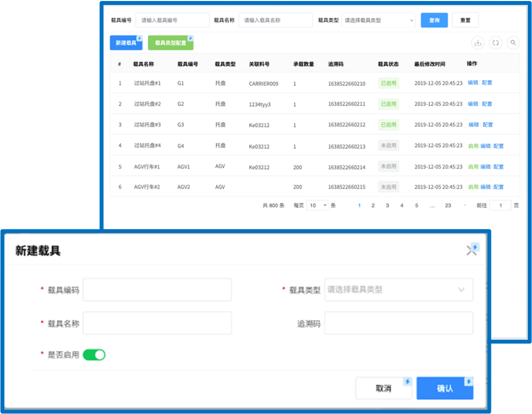The height and width of the screenshot is (414, 532).
Task: Open the per-page count dropdown showing 10
Action: pyautogui.click(x=317, y=206)
